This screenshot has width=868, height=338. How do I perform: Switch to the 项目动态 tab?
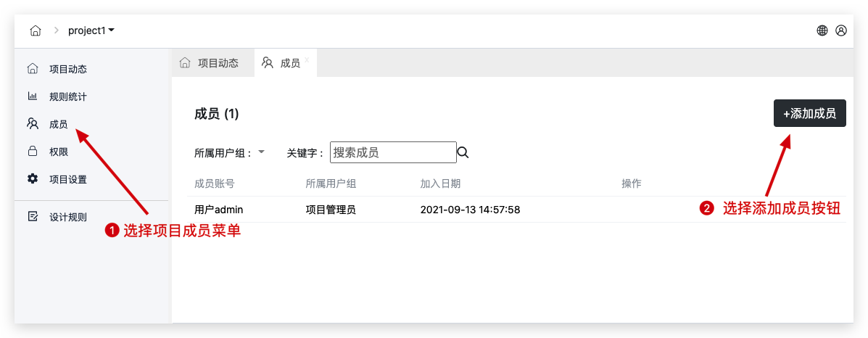click(x=210, y=63)
